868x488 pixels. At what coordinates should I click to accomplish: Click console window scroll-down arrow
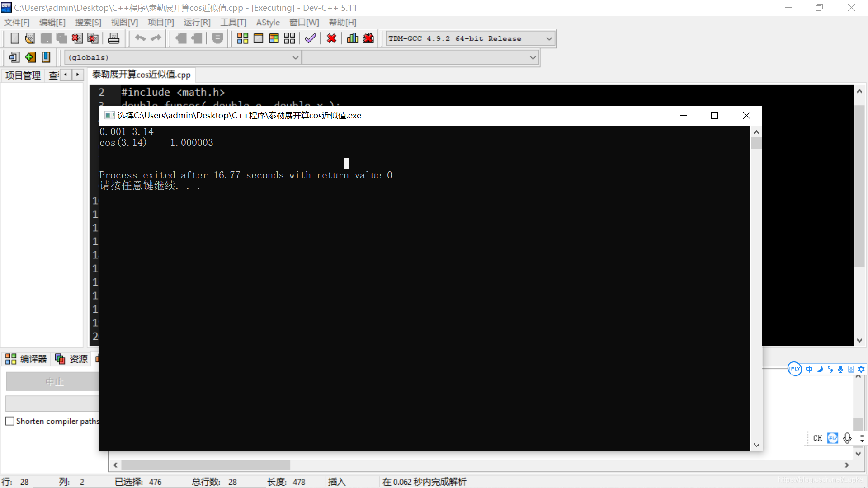pyautogui.click(x=756, y=445)
